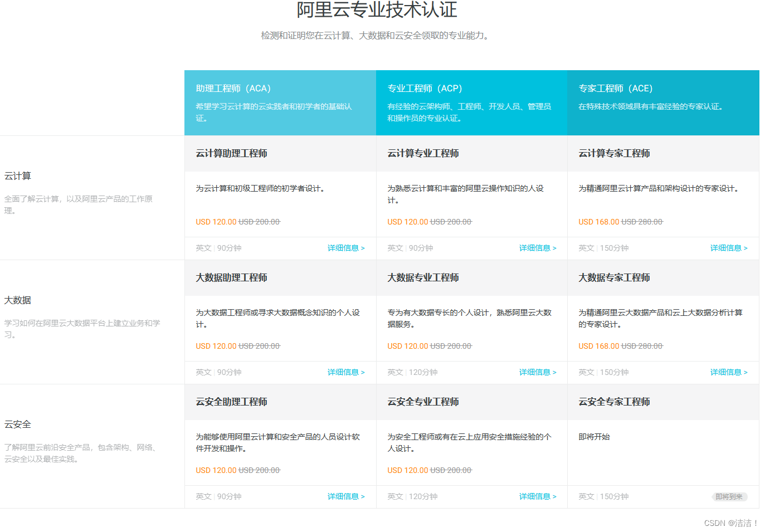Screen dimensions: 765x532
Task: Click the 云计算 category label
Action: 18,176
